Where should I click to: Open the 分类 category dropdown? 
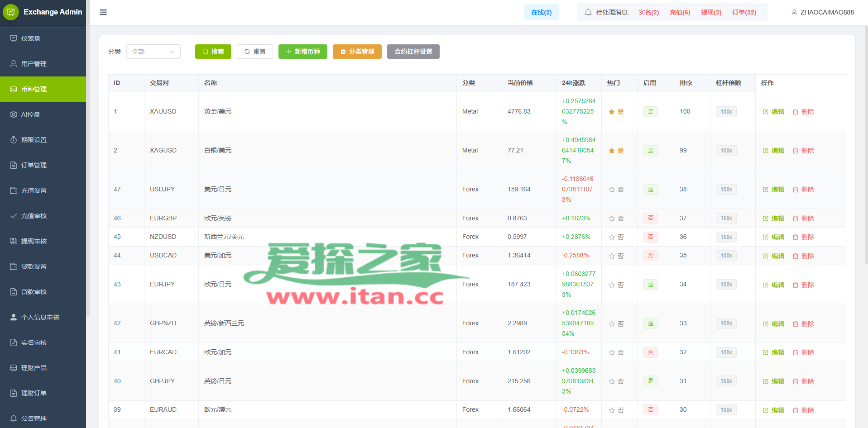pos(153,52)
